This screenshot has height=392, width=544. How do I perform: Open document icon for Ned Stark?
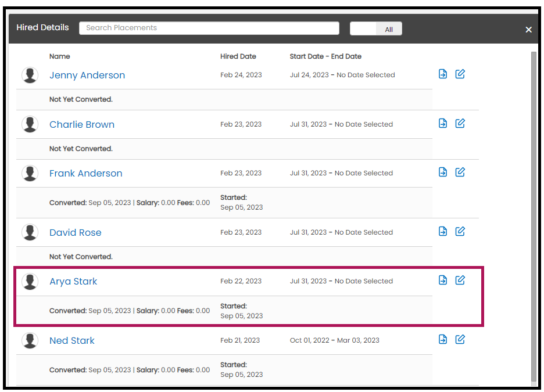443,339
